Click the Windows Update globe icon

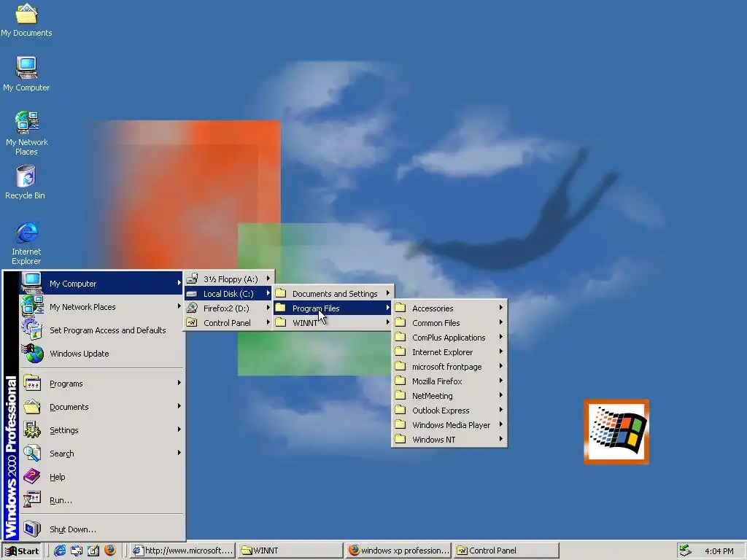[x=32, y=354]
